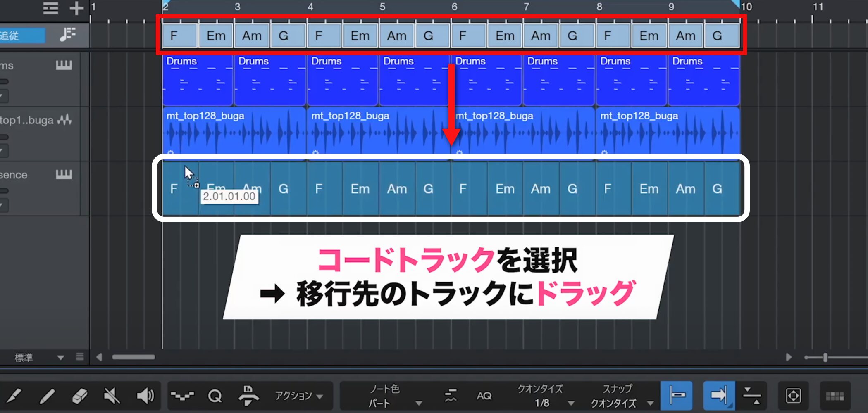This screenshot has width=868, height=413.
Task: Select the Eraser tool
Action: click(x=79, y=396)
